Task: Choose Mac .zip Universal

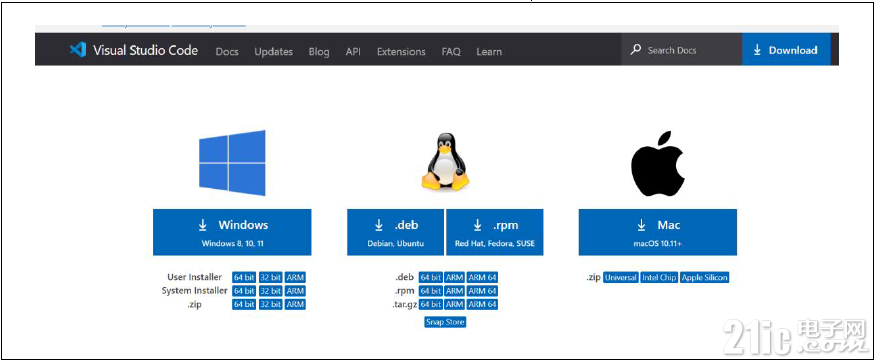Action: pos(621,278)
